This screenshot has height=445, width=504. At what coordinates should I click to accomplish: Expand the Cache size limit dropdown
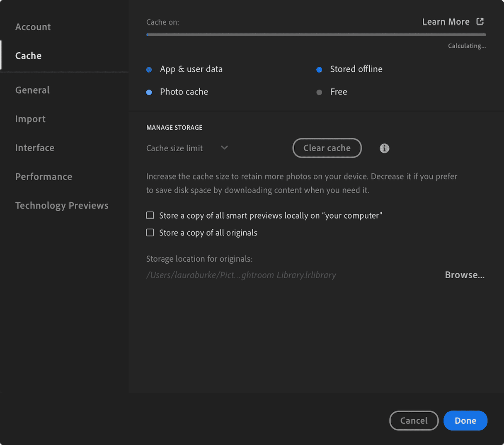(224, 148)
